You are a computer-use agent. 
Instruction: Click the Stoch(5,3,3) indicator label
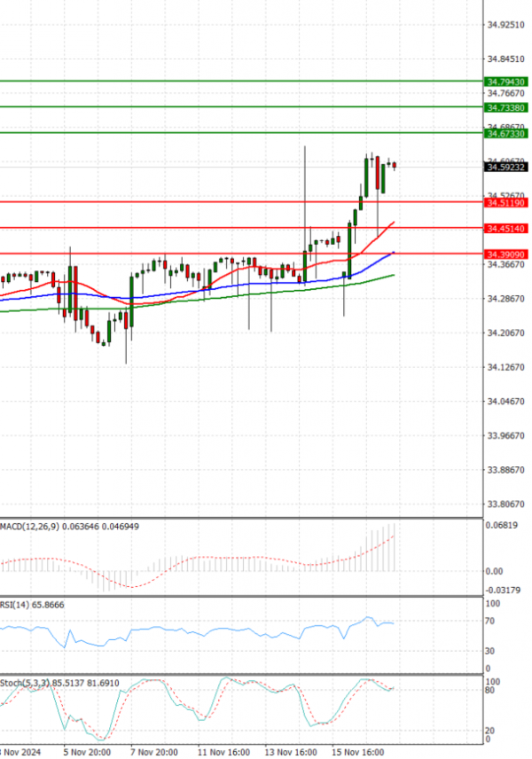pos(59,683)
